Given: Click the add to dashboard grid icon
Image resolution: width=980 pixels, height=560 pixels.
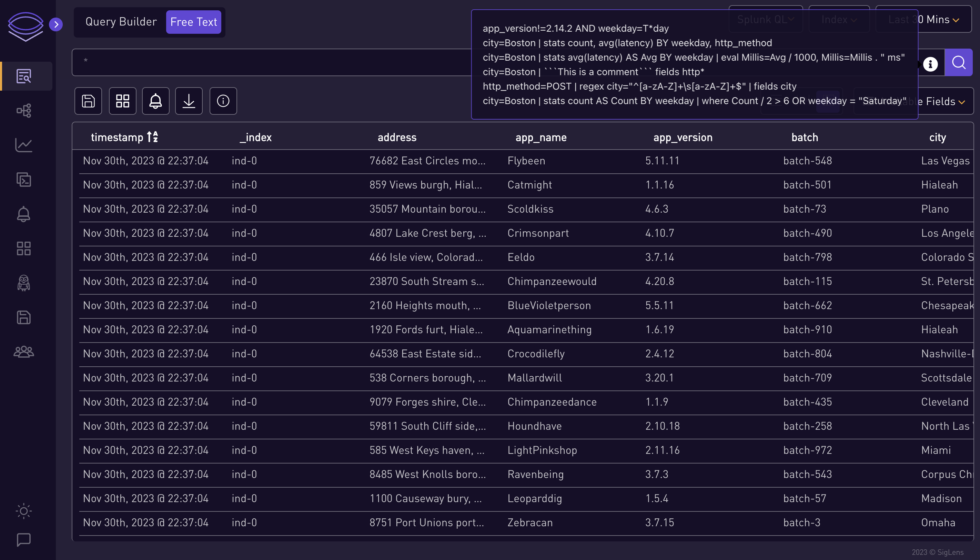Looking at the screenshot, I should coord(123,101).
